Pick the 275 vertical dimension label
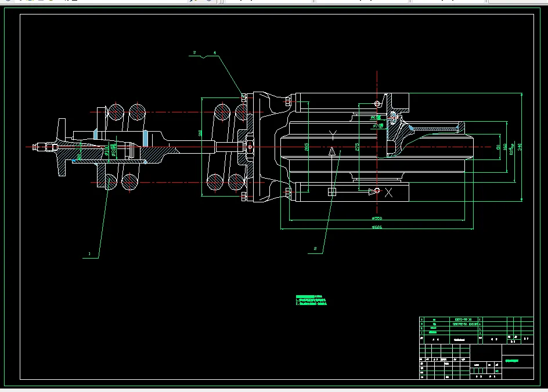This screenshot has height=392, width=548. point(357,147)
